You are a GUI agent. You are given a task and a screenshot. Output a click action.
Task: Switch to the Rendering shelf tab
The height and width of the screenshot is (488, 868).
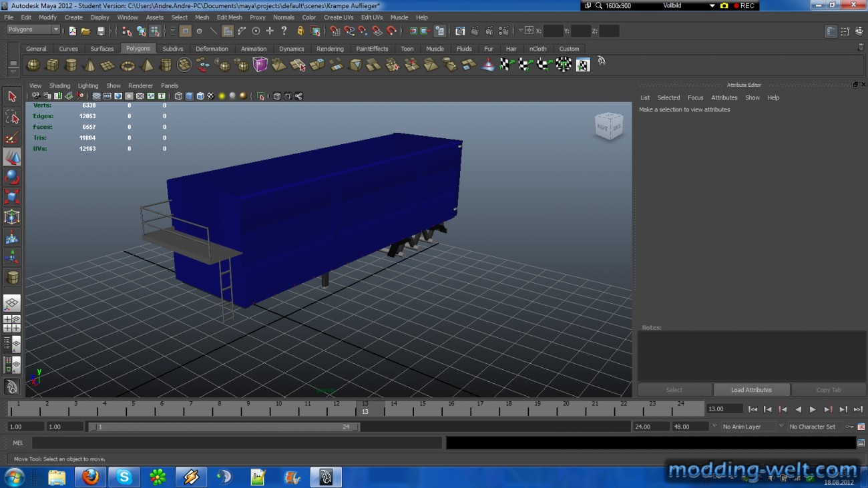coord(330,49)
